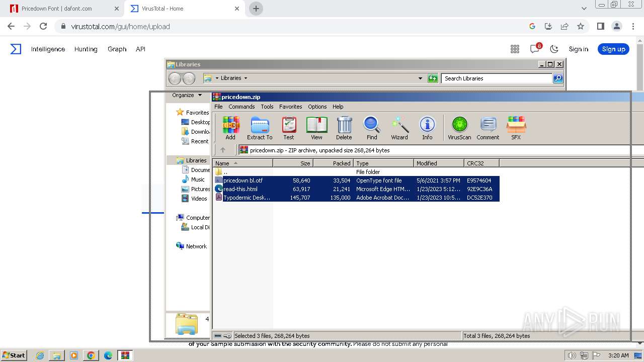Sort by Modified column header
Screen dimensions: 644x362
pos(439,163)
